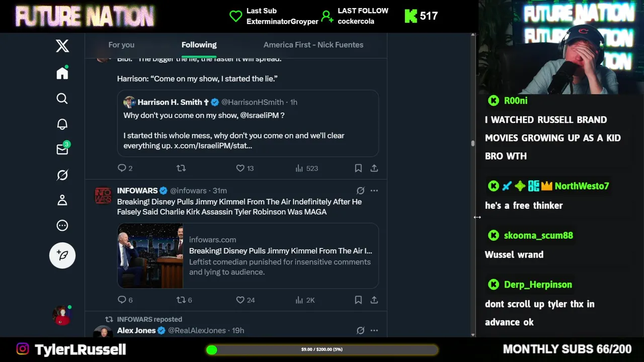Bookmark the Harrison quote post
The height and width of the screenshot is (362, 644).
pos(358,168)
